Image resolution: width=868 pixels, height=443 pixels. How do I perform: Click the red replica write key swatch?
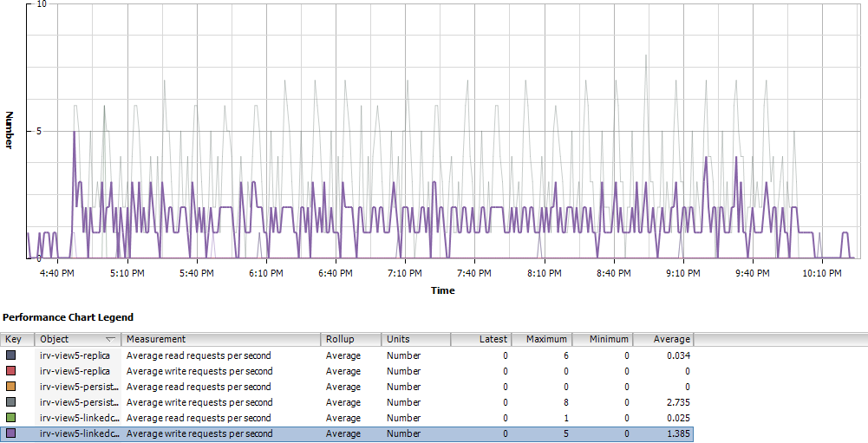[x=10, y=371]
